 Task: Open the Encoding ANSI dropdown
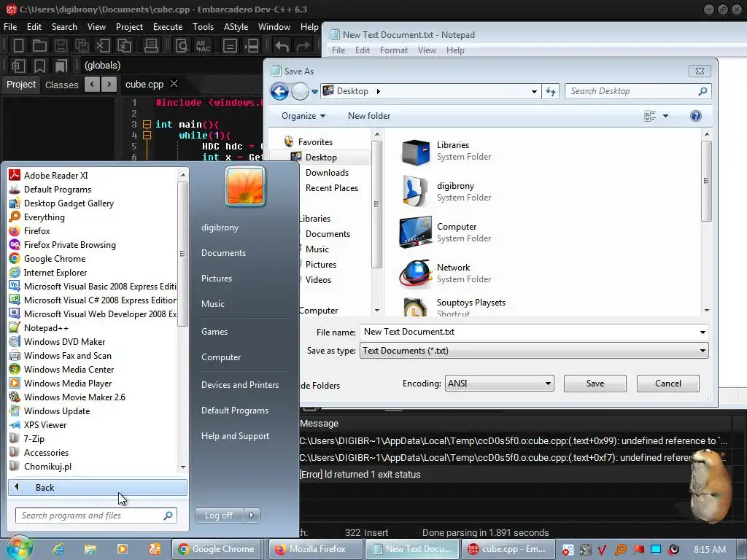tap(499, 384)
